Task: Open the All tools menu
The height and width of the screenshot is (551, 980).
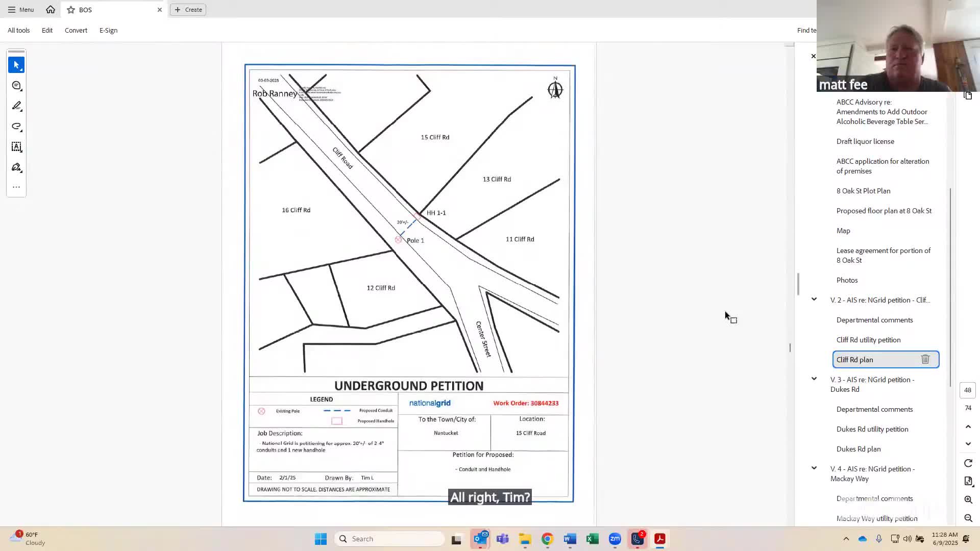Action: tap(19, 30)
